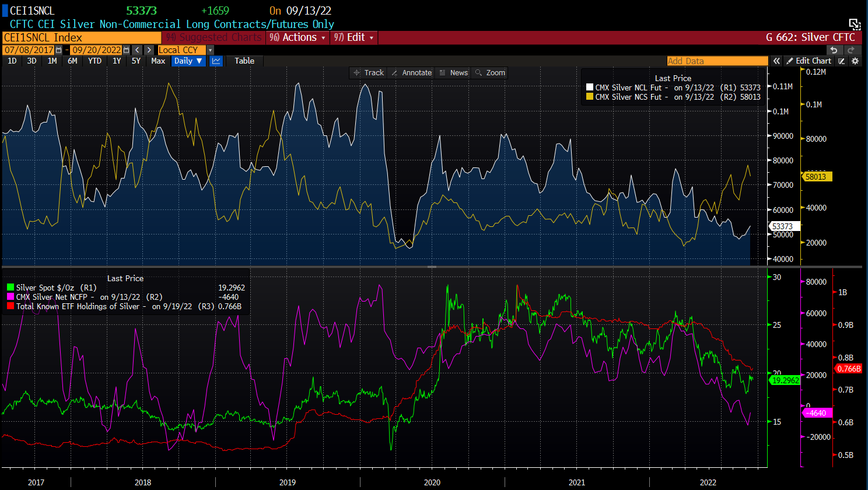The image size is (868, 490).
Task: Select the 1Y time range tab
Action: [x=117, y=61]
